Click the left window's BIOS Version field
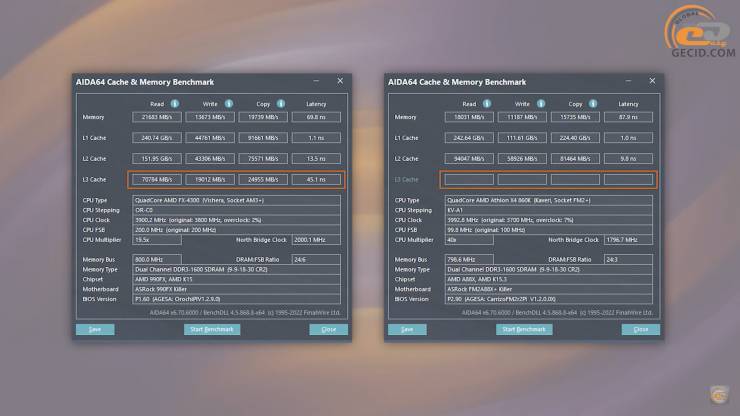Image resolution: width=740 pixels, height=416 pixels. coord(236,299)
